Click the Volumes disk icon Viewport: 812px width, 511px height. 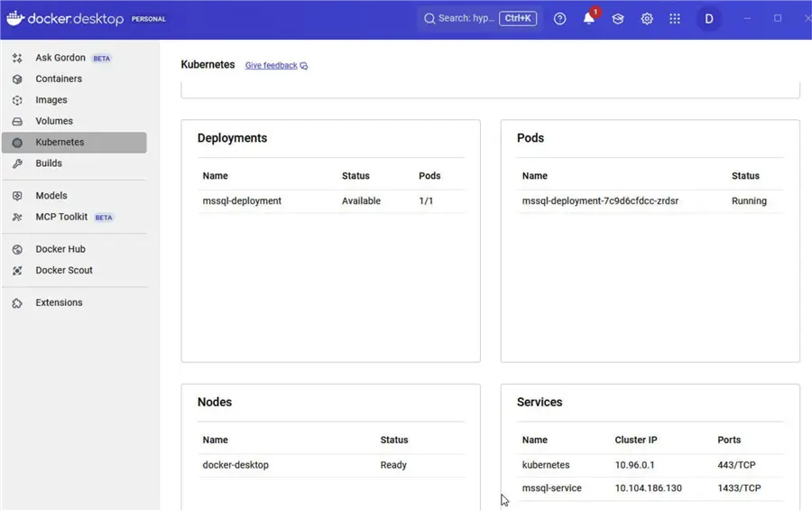[17, 121]
